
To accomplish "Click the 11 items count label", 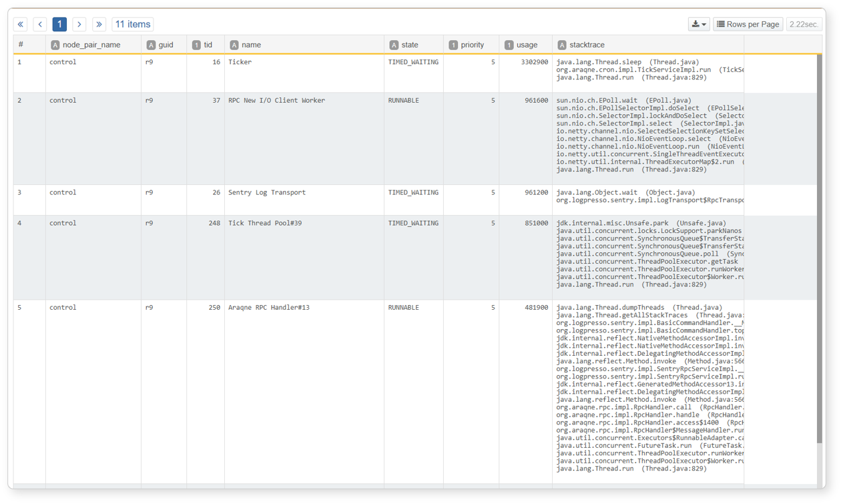I will 133,24.
